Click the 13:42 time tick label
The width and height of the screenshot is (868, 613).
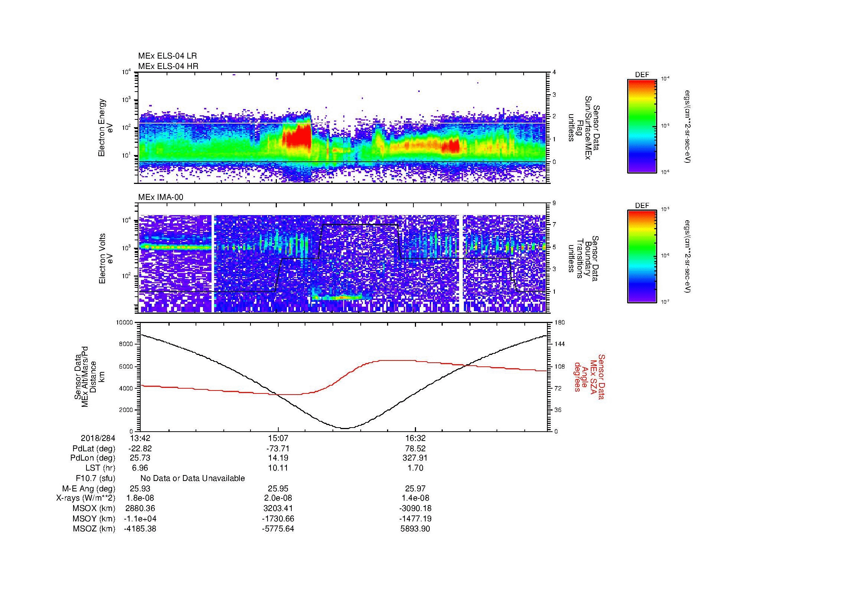click(140, 438)
